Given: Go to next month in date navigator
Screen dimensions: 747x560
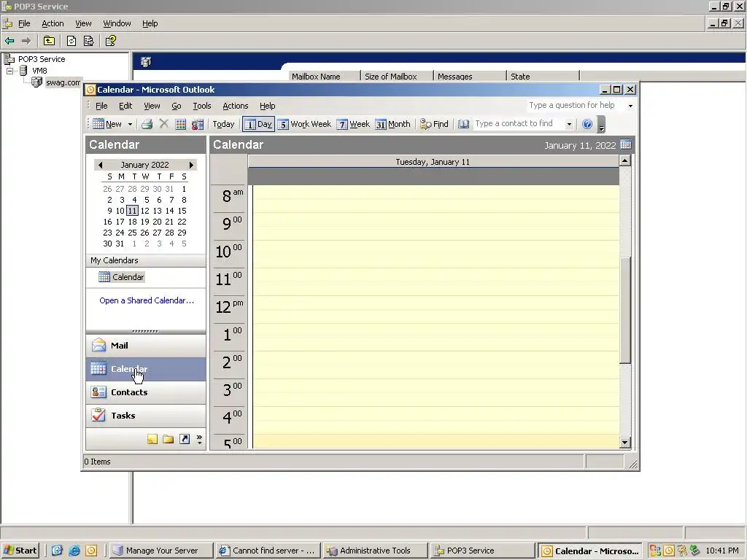Looking at the screenshot, I should (192, 165).
